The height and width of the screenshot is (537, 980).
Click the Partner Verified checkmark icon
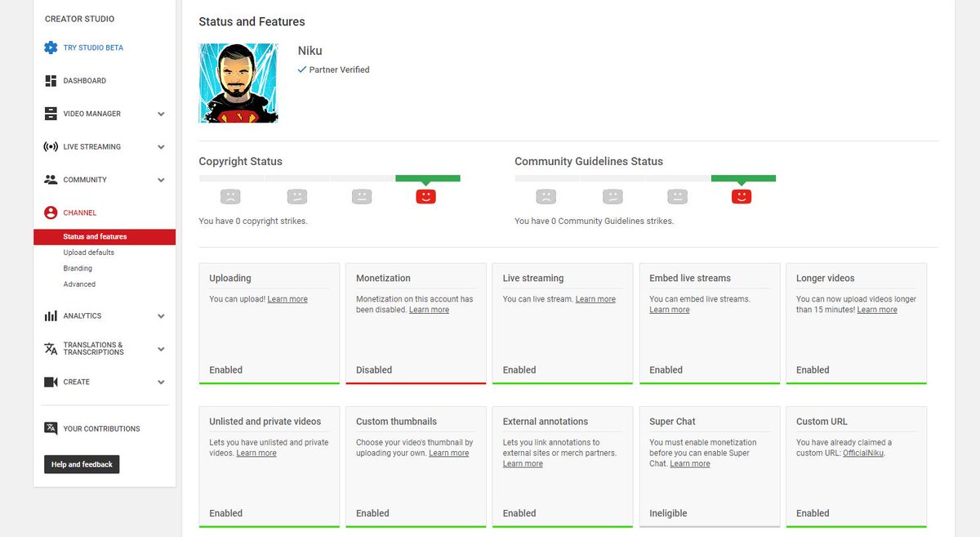click(302, 69)
